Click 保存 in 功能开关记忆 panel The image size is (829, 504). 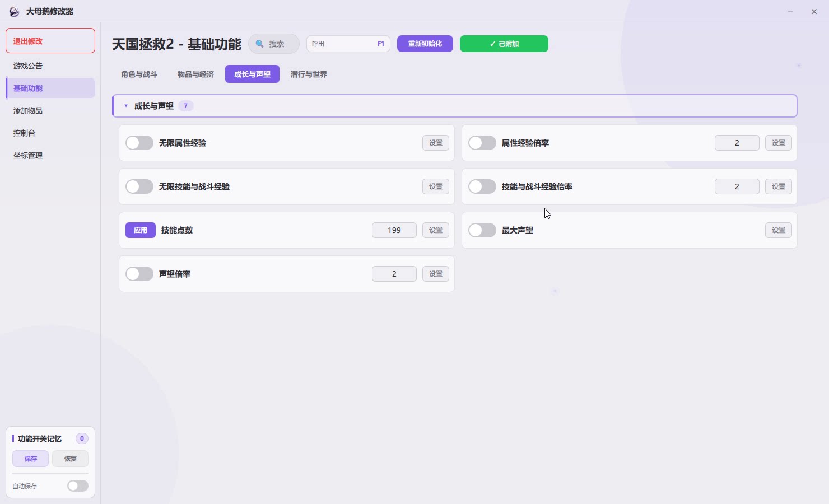(x=31, y=459)
